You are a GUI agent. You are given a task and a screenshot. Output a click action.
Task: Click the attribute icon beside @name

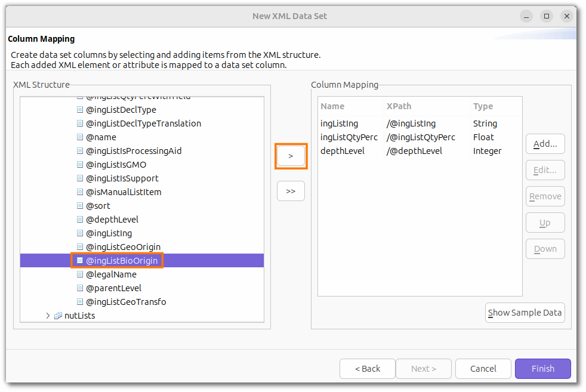[79, 137]
